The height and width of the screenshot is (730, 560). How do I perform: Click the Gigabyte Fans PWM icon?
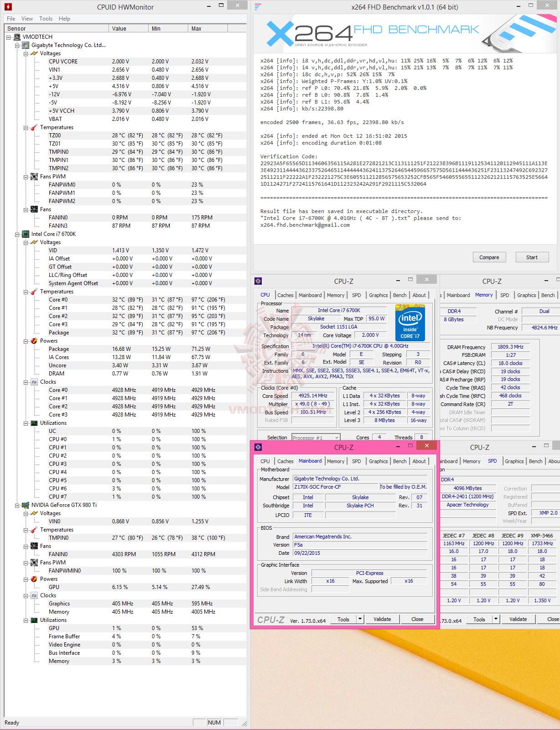click(34, 177)
